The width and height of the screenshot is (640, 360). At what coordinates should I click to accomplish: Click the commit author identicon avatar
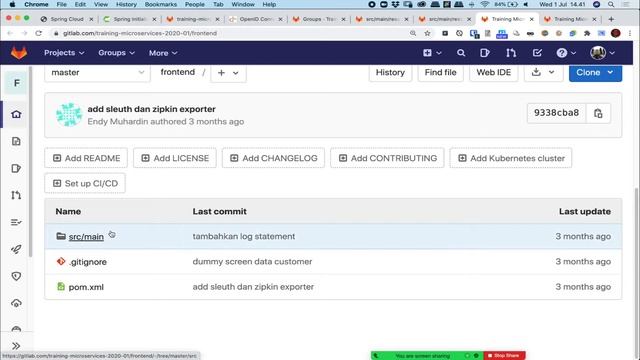tap(69, 115)
